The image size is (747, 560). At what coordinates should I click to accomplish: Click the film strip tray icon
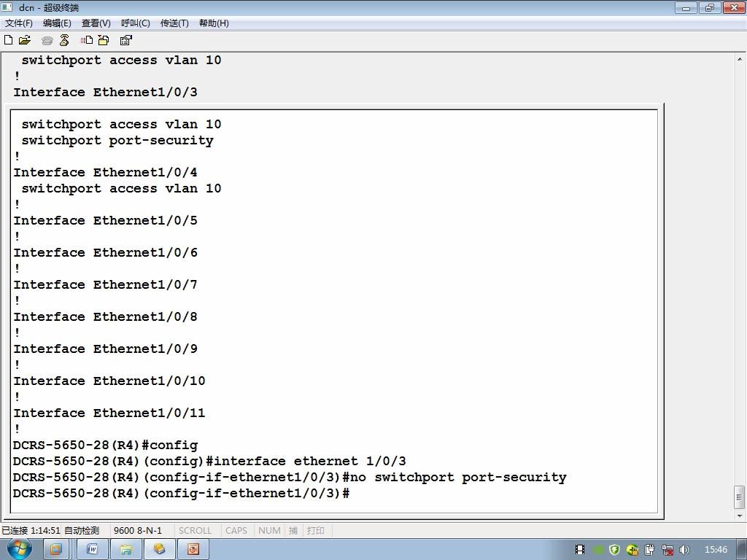580,550
